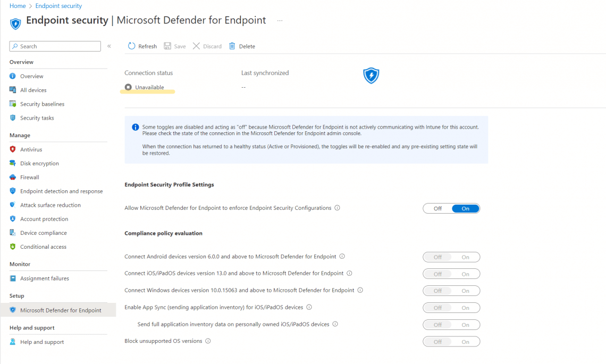
Task: Select Endpoint detection and response
Action: tap(62, 191)
